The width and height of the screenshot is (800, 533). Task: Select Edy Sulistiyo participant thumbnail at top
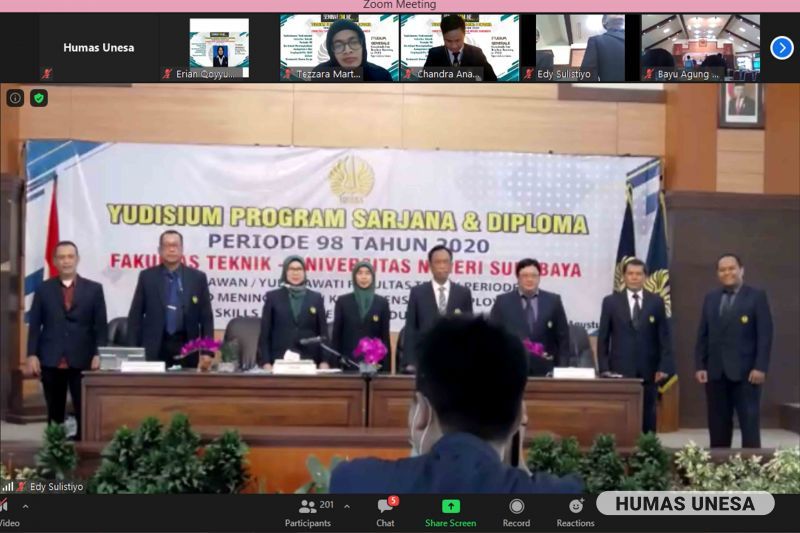point(580,47)
